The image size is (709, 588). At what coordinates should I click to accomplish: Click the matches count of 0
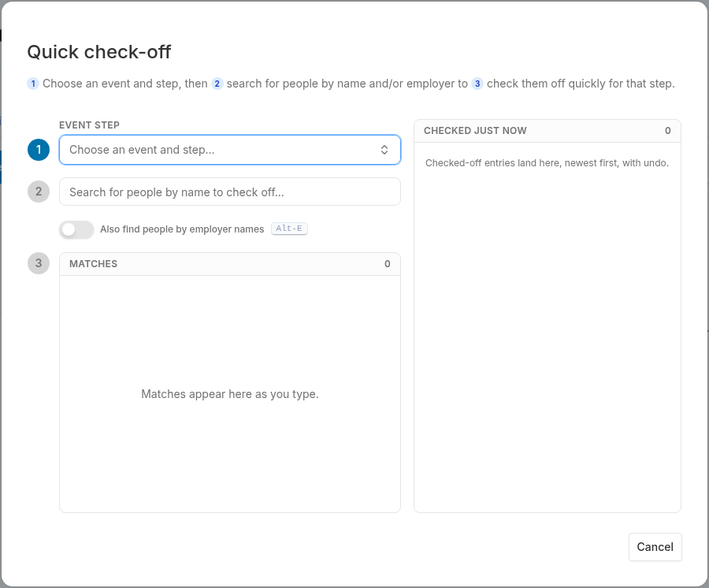point(388,264)
